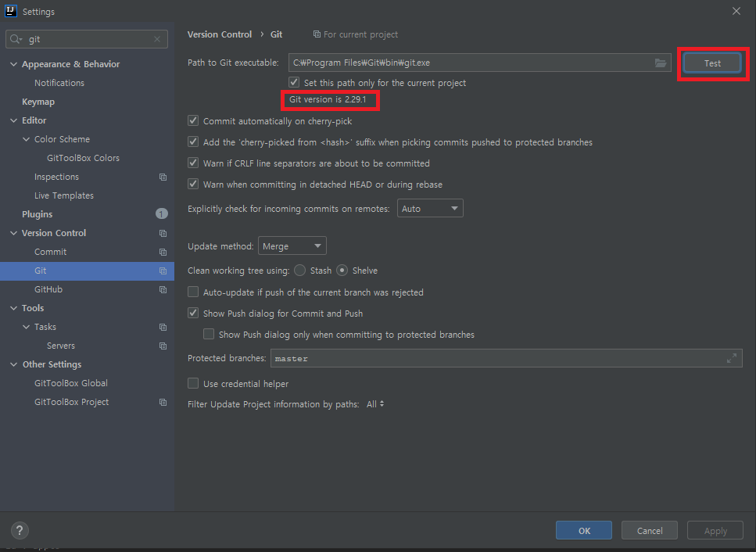Toggle 'Commit automatically on cherry-pick'
This screenshot has height=552, width=756.
coord(193,120)
